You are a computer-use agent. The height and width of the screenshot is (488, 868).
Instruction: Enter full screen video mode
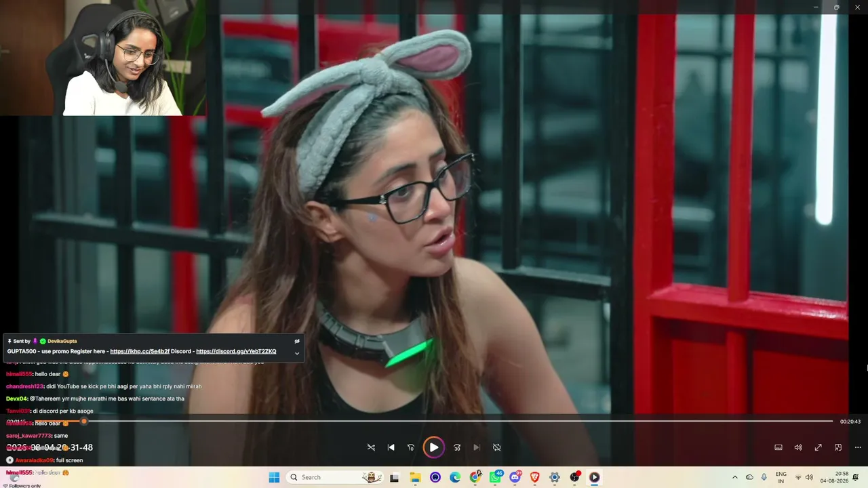818,447
